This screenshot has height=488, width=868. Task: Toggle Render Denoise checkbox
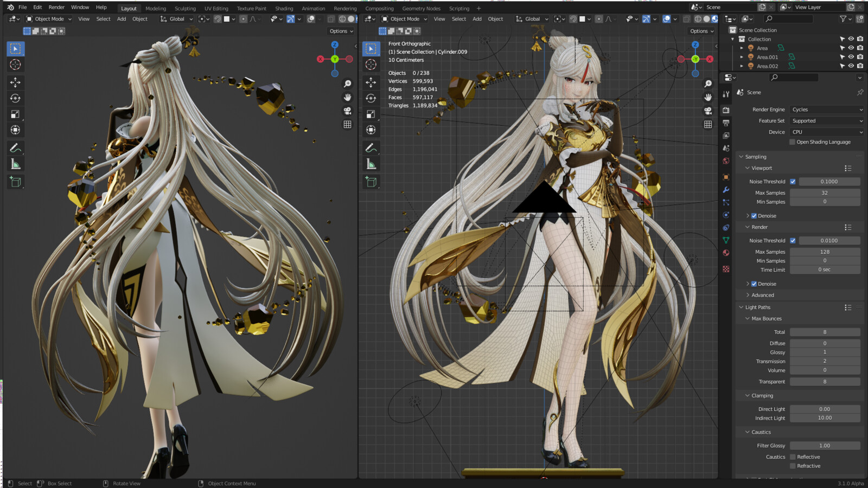754,284
